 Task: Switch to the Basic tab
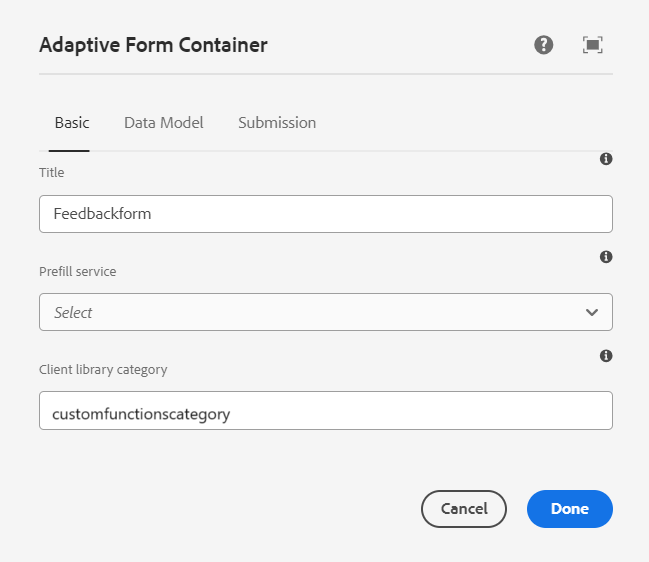[71, 123]
